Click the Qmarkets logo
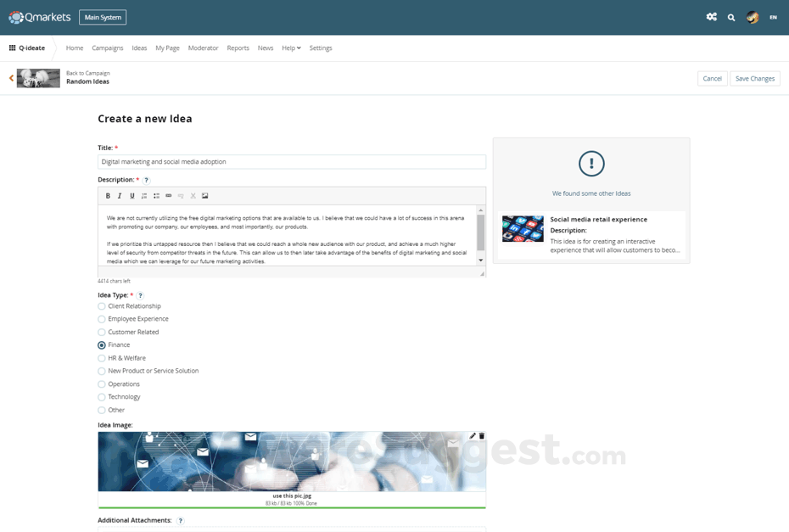789x532 pixels. click(40, 17)
